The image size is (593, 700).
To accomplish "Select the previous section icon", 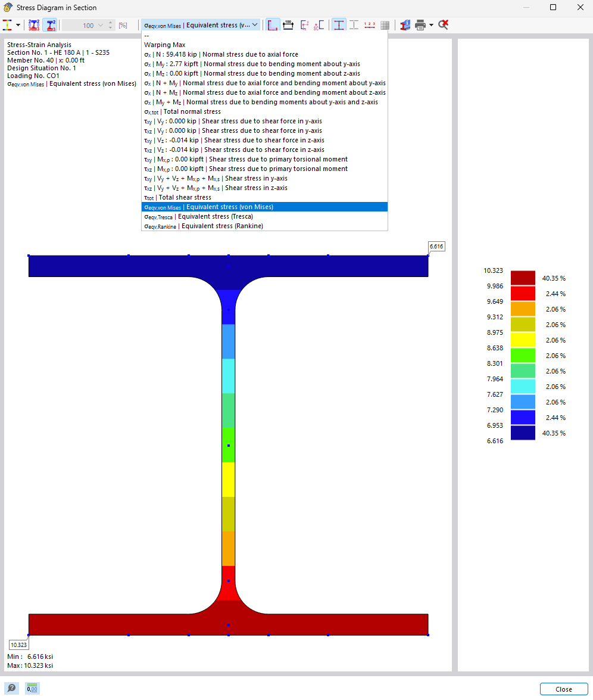I will click(x=34, y=24).
